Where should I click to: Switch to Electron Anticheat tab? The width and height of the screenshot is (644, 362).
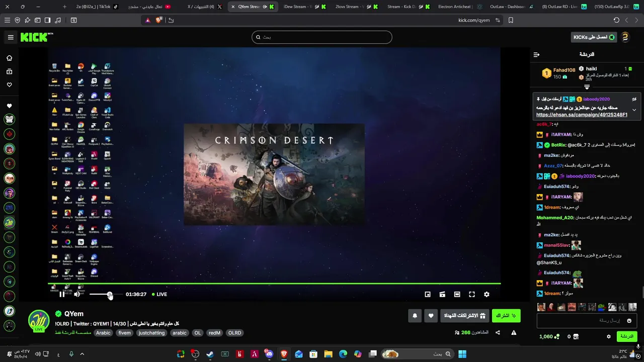(460, 7)
